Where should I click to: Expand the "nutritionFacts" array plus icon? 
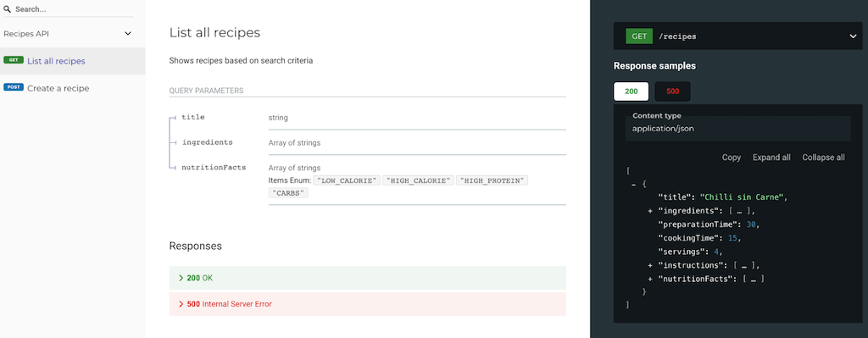tap(650, 279)
